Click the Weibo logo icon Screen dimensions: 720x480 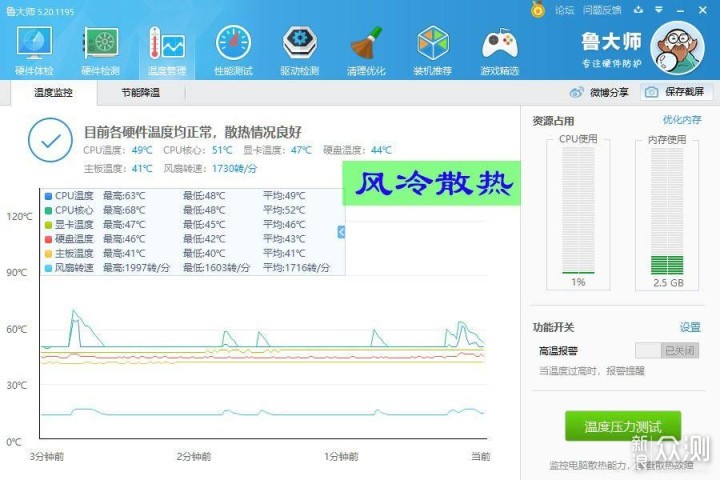click(576, 92)
